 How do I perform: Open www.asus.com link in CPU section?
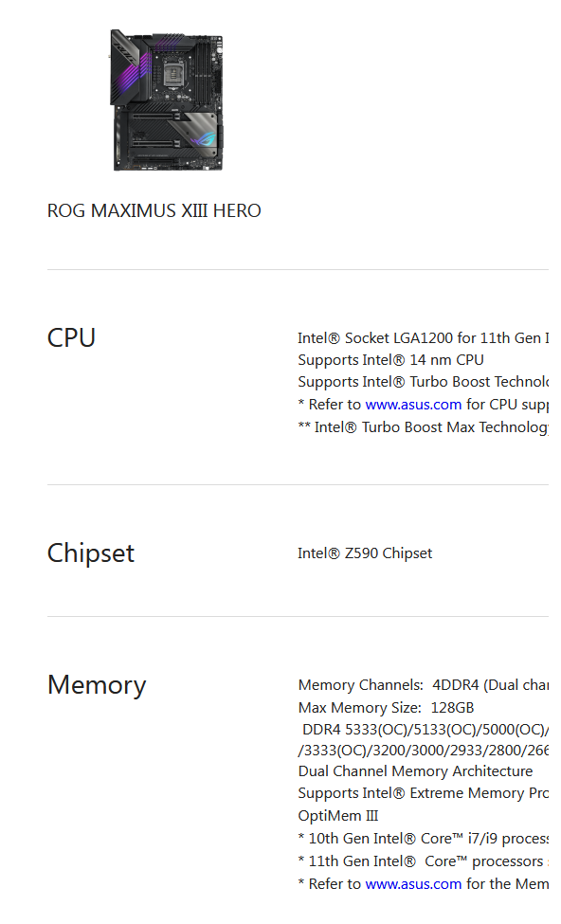click(x=413, y=405)
